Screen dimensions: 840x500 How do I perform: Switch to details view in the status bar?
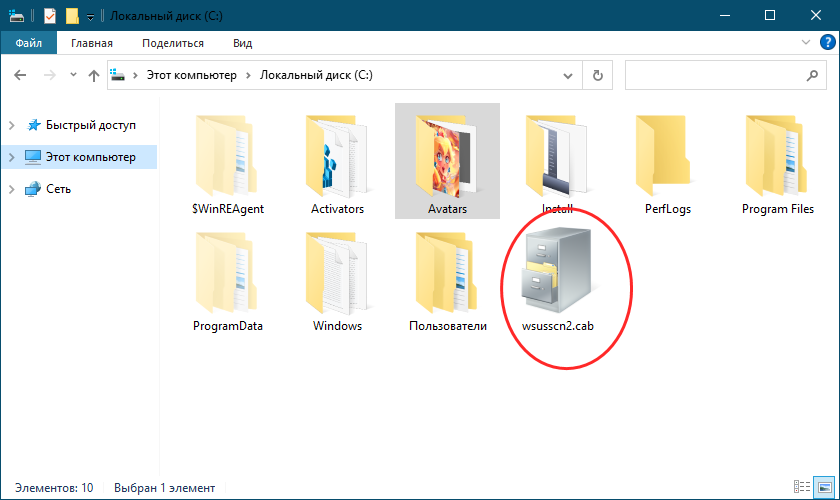802,487
